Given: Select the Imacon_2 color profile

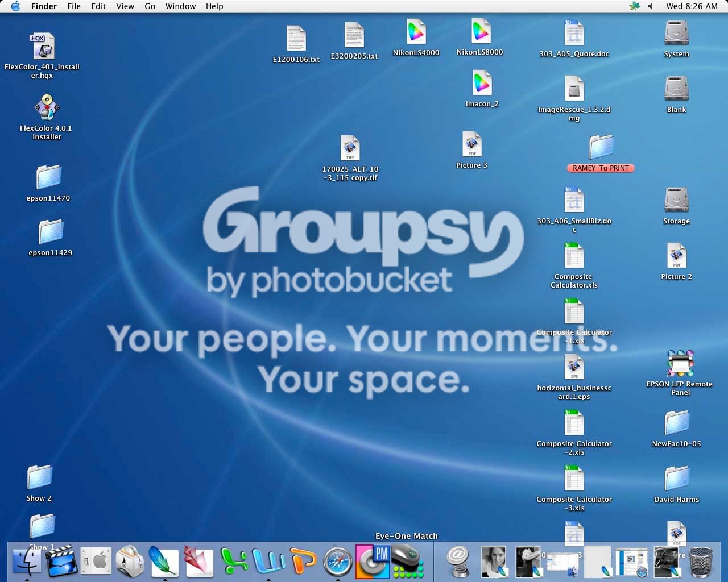Looking at the screenshot, I should click(482, 83).
